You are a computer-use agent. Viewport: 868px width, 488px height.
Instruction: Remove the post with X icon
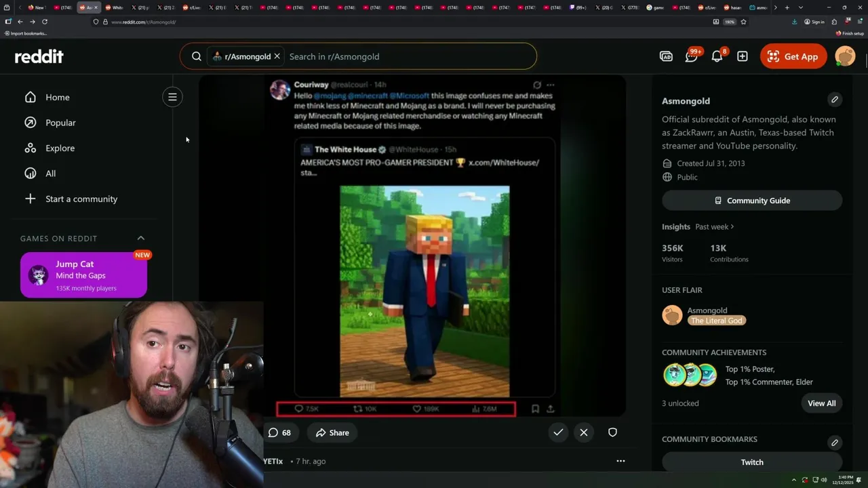tap(584, 432)
